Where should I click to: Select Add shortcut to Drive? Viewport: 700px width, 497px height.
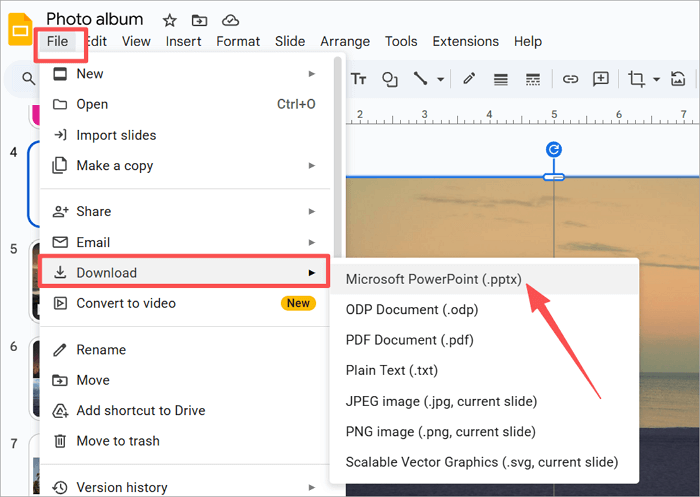185,410
